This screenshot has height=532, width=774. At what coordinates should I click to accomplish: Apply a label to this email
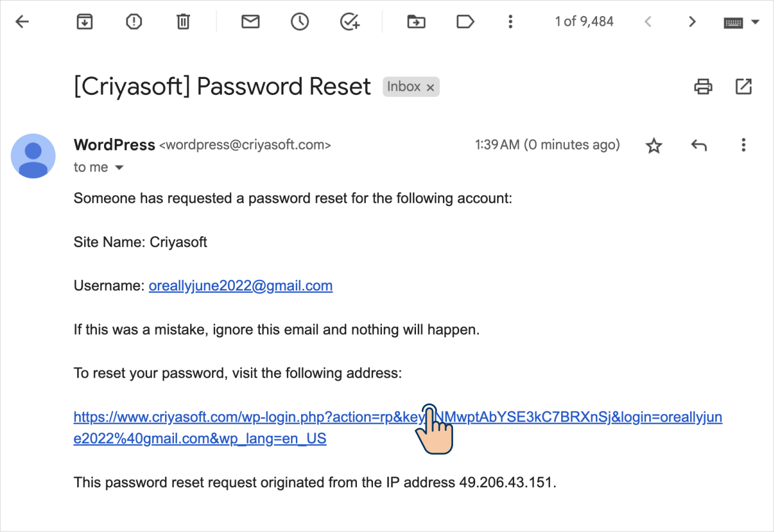[465, 22]
